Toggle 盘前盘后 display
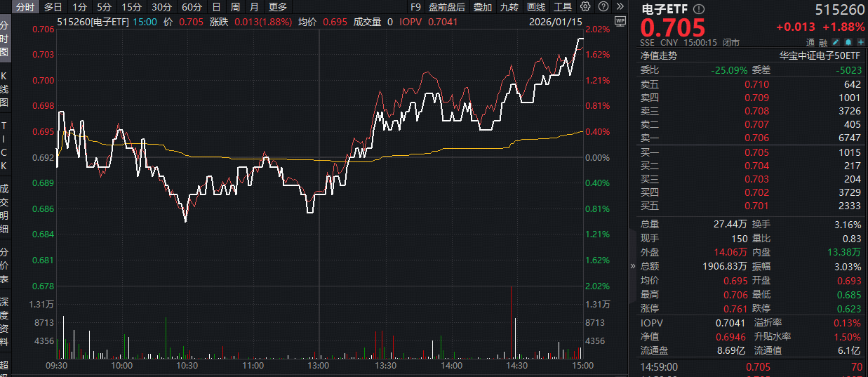Image resolution: width=868 pixels, height=377 pixels. tap(447, 7)
